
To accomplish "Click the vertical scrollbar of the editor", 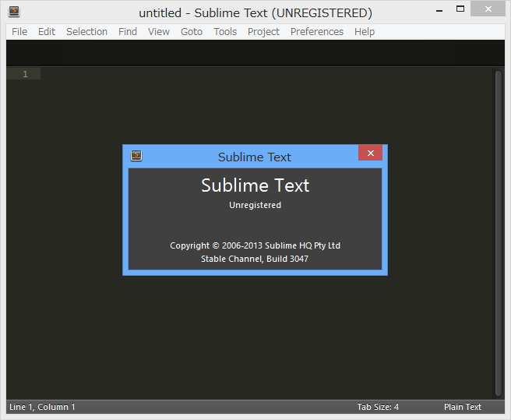I will point(499,233).
